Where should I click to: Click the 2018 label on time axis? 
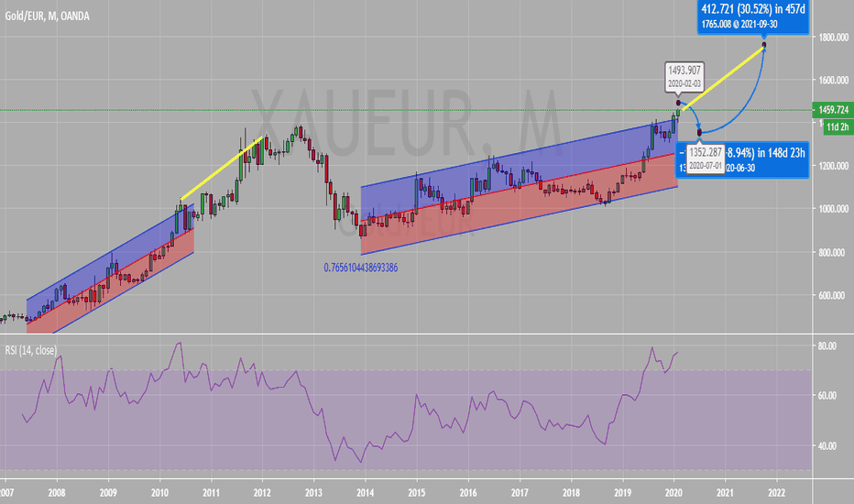click(571, 493)
